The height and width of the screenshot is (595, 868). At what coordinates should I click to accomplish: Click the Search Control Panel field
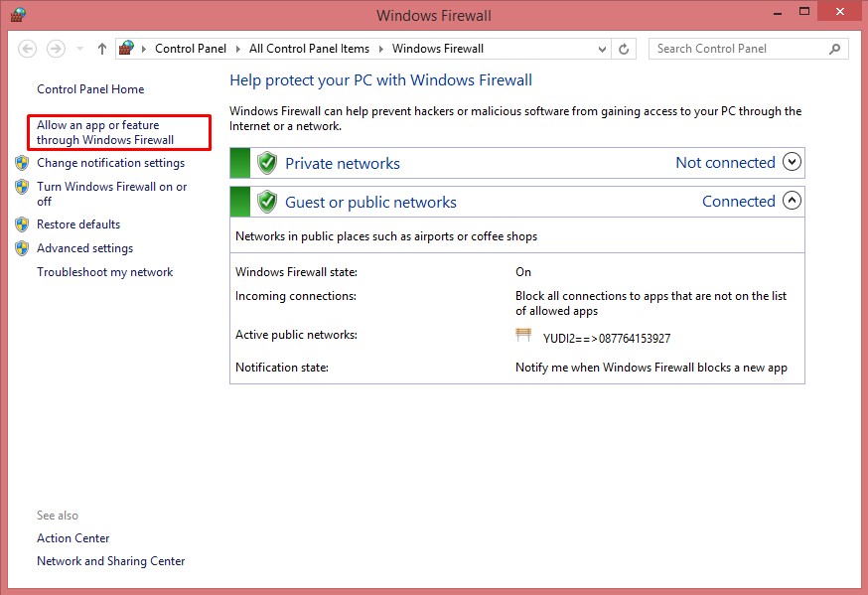(748, 49)
